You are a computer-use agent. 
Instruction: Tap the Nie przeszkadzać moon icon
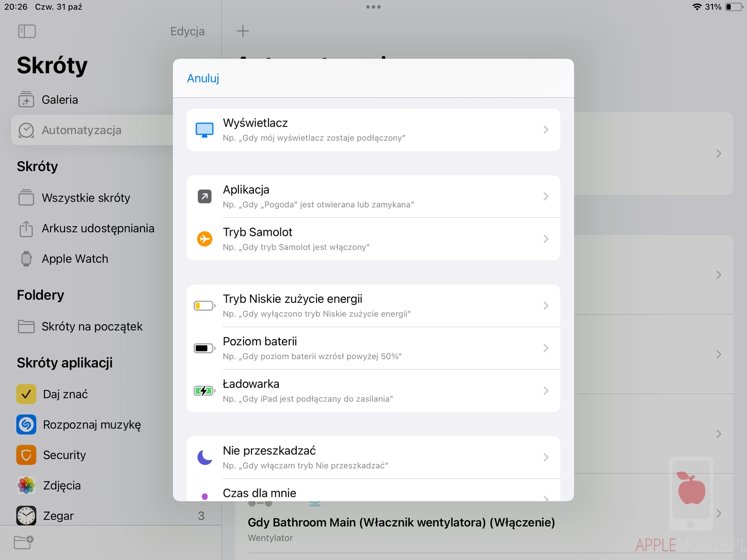pos(205,457)
